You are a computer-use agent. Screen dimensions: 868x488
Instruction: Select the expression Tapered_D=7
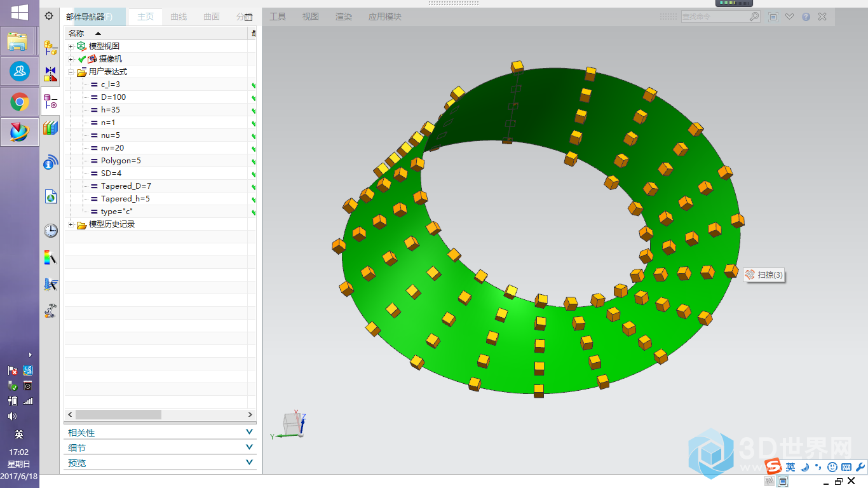126,186
